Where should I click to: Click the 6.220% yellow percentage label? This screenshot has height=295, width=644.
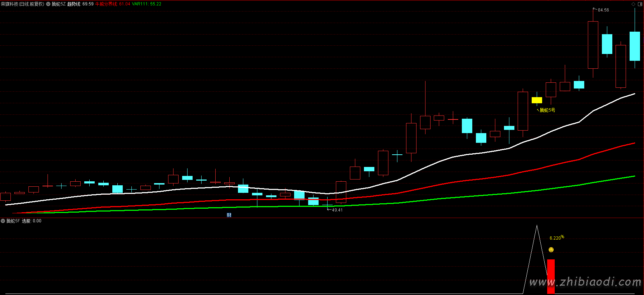557,238
